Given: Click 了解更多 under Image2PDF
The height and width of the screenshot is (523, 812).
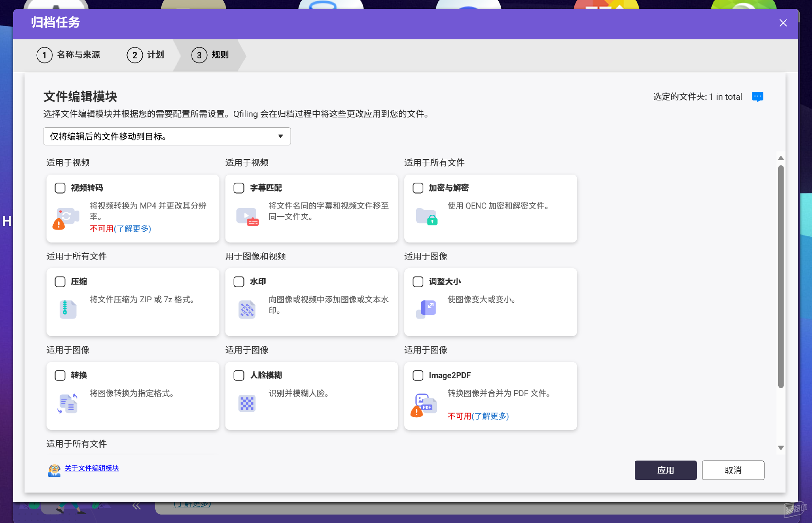Looking at the screenshot, I should [490, 416].
